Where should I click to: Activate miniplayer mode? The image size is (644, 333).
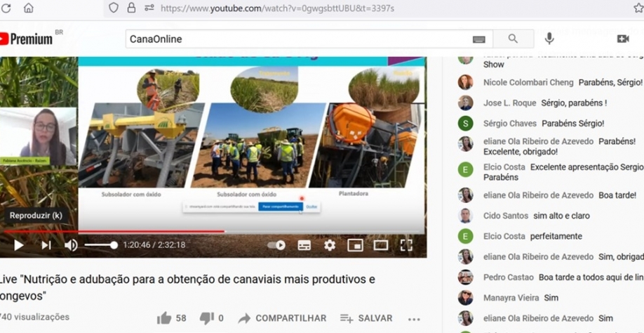click(355, 245)
